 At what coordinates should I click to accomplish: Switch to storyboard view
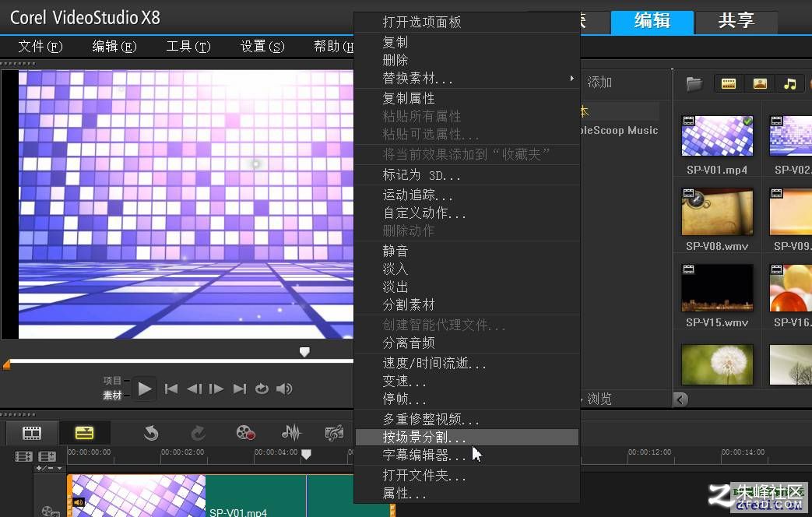tap(32, 433)
